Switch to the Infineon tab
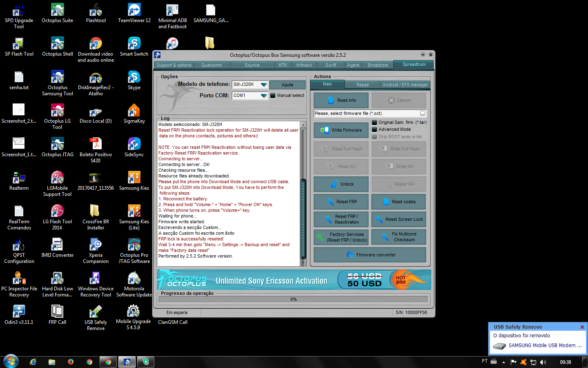This screenshot has height=368, width=588. (x=304, y=65)
